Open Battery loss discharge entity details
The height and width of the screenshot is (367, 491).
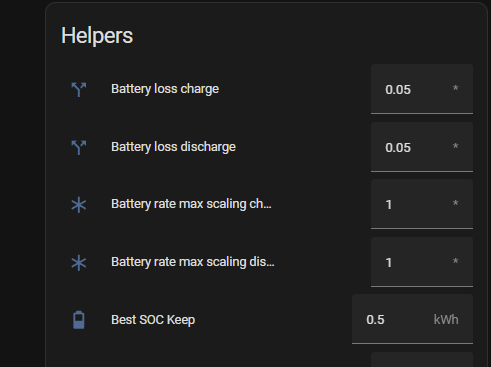tap(173, 147)
